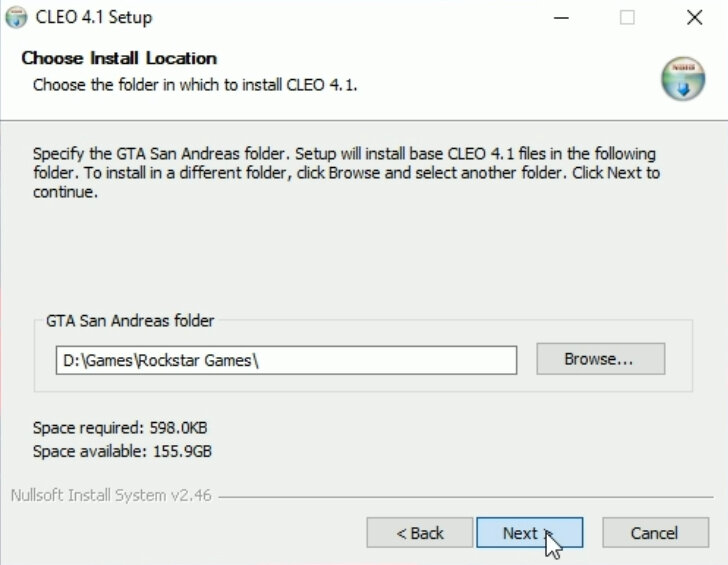The width and height of the screenshot is (728, 565).
Task: Click the GTA San Andreas folder path field
Action: [286, 360]
